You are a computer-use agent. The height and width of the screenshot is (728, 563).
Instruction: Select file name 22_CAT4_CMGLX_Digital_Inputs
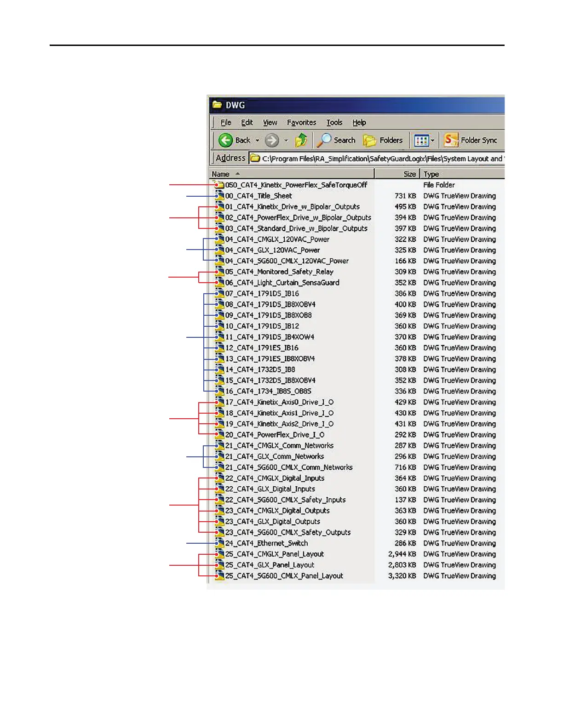[275, 478]
